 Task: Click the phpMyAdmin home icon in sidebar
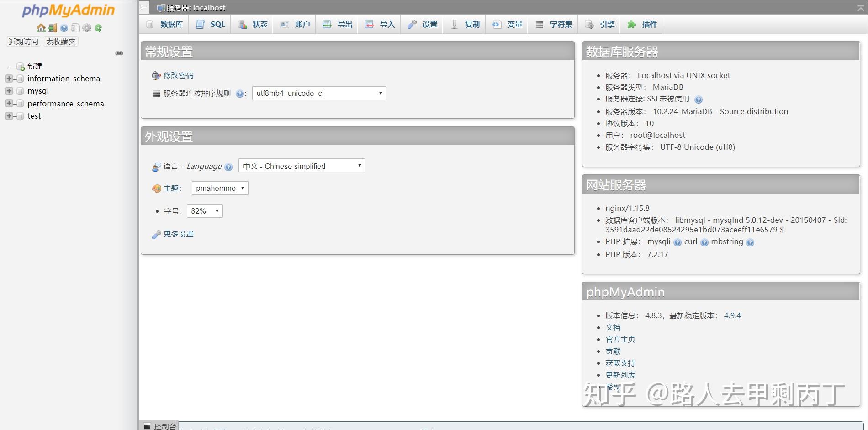(x=40, y=28)
